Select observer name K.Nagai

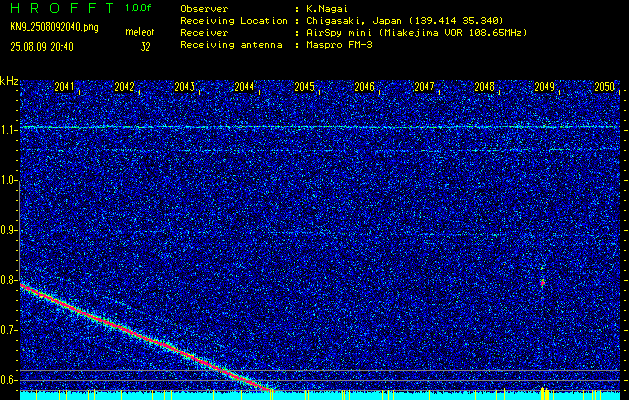tap(327, 8)
